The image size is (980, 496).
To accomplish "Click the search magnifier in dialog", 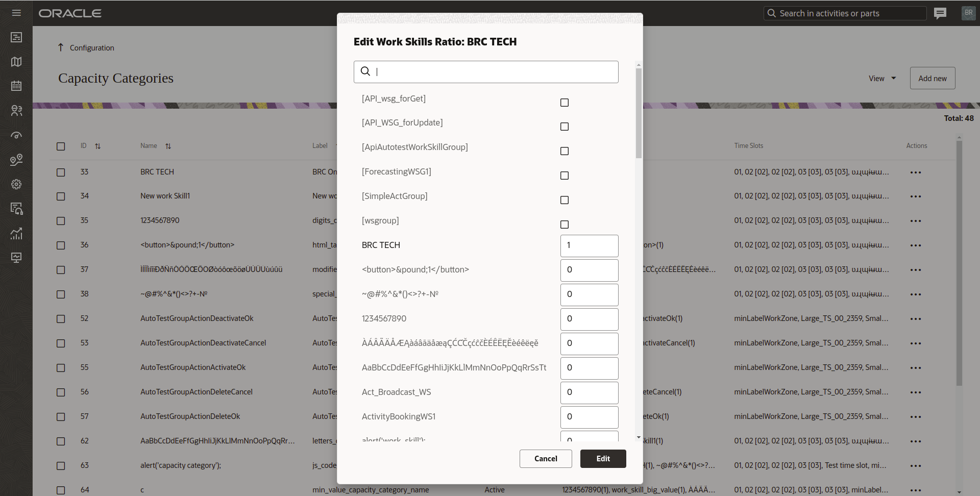I will click(x=365, y=71).
